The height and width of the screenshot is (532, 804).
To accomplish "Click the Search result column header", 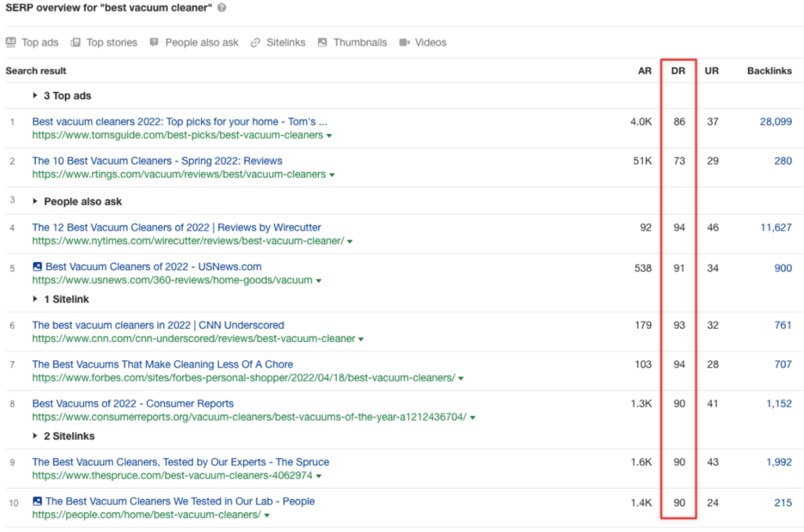I will [36, 71].
